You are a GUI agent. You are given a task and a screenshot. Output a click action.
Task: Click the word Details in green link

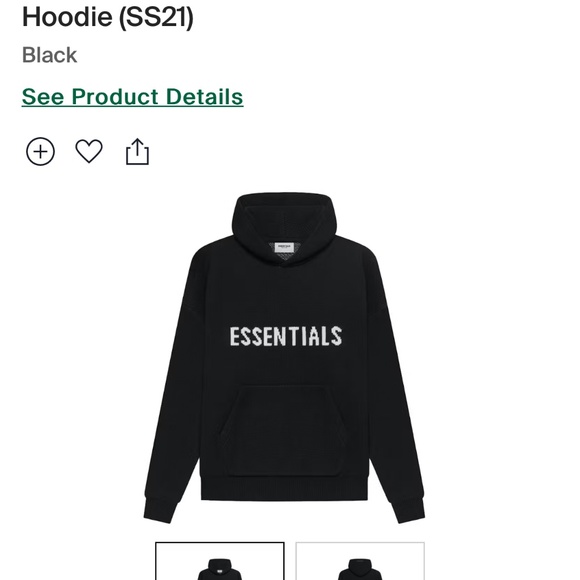click(x=204, y=97)
